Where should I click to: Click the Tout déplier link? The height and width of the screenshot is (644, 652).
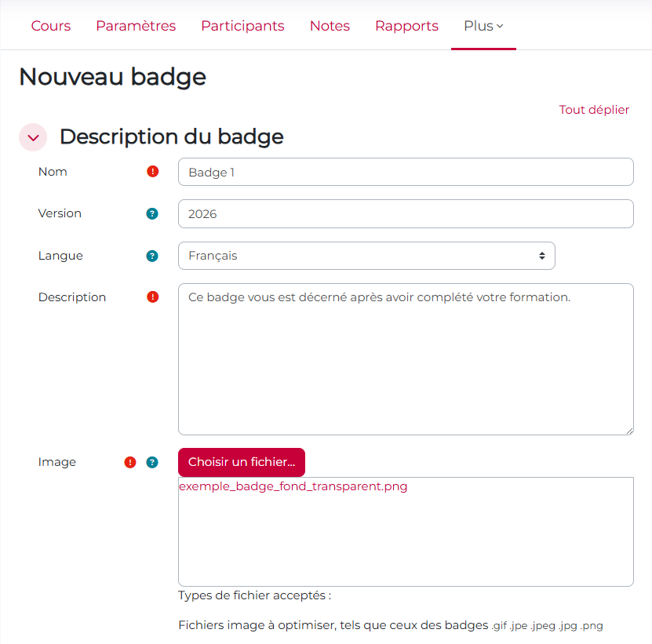594,110
